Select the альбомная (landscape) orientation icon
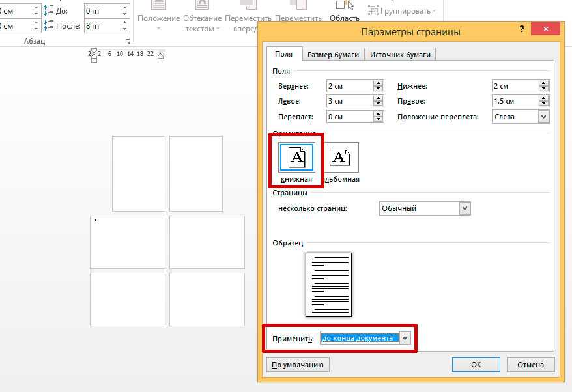 point(340,158)
